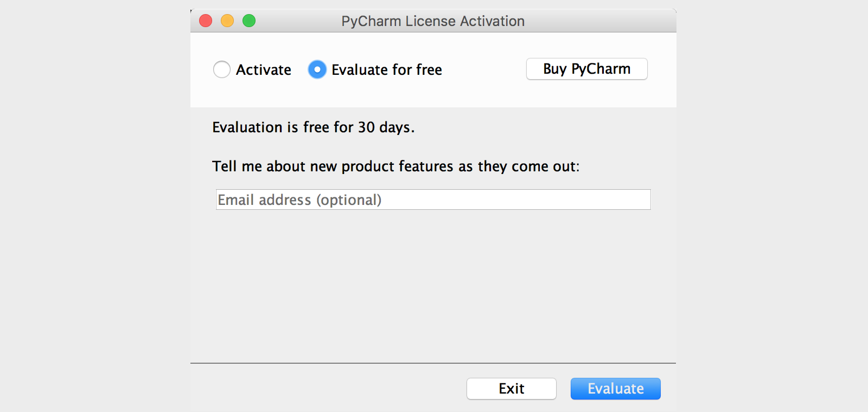
Task: Click the "PyCharm License Activation" window title
Action: pyautogui.click(x=433, y=21)
